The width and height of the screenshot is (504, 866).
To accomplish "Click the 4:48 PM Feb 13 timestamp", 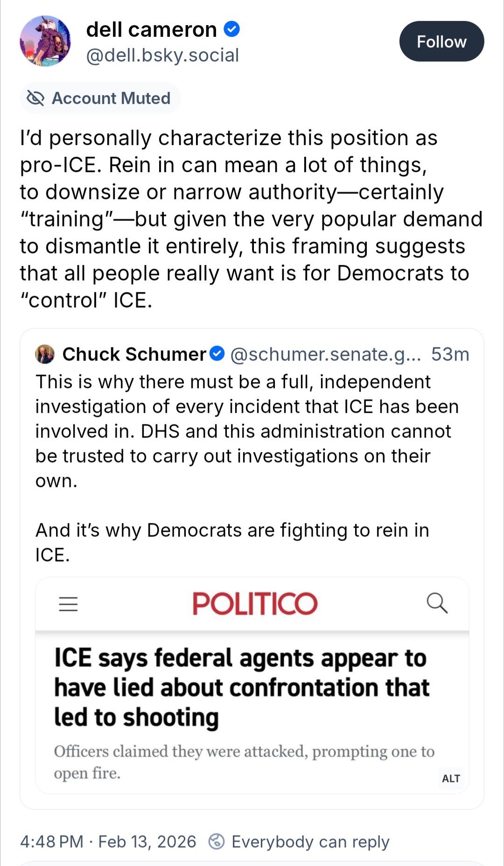I will point(108,842).
